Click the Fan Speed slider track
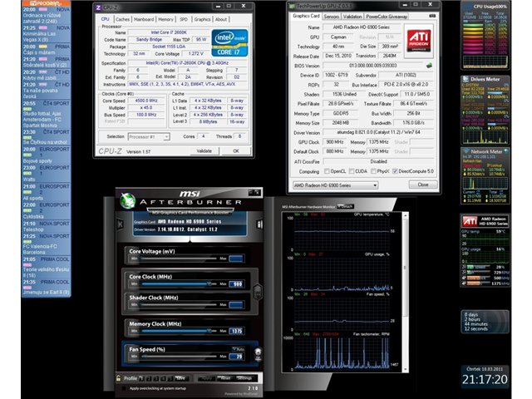 (x=179, y=357)
